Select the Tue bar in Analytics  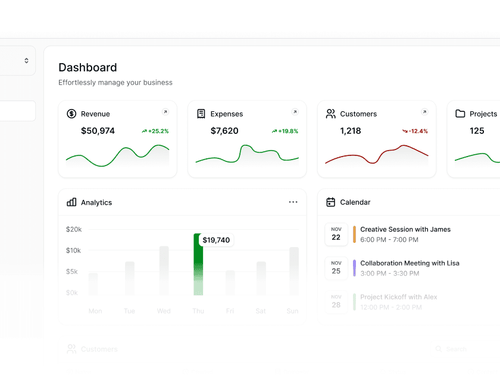[x=130, y=278]
